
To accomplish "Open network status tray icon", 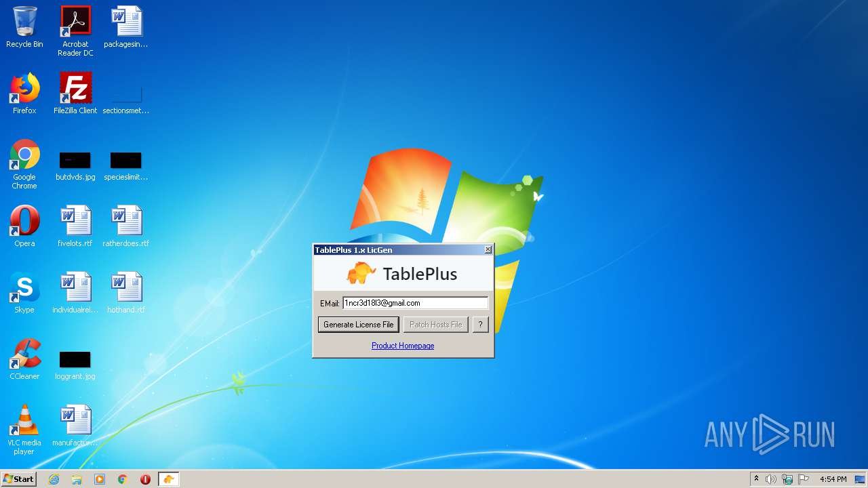I will [x=787, y=479].
